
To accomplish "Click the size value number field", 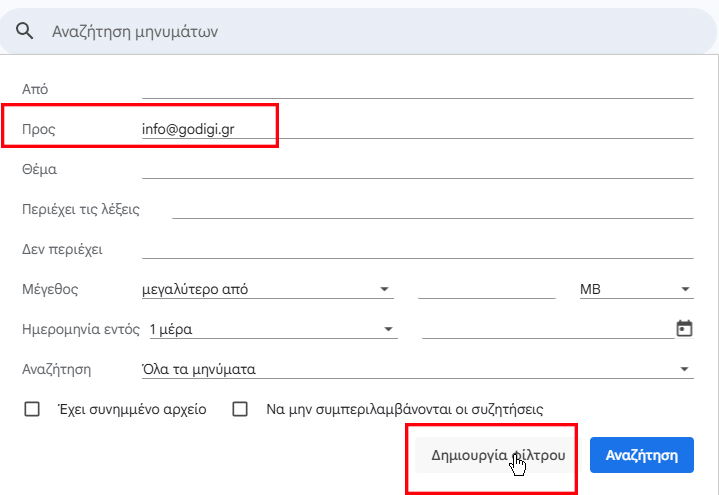I will [486, 290].
